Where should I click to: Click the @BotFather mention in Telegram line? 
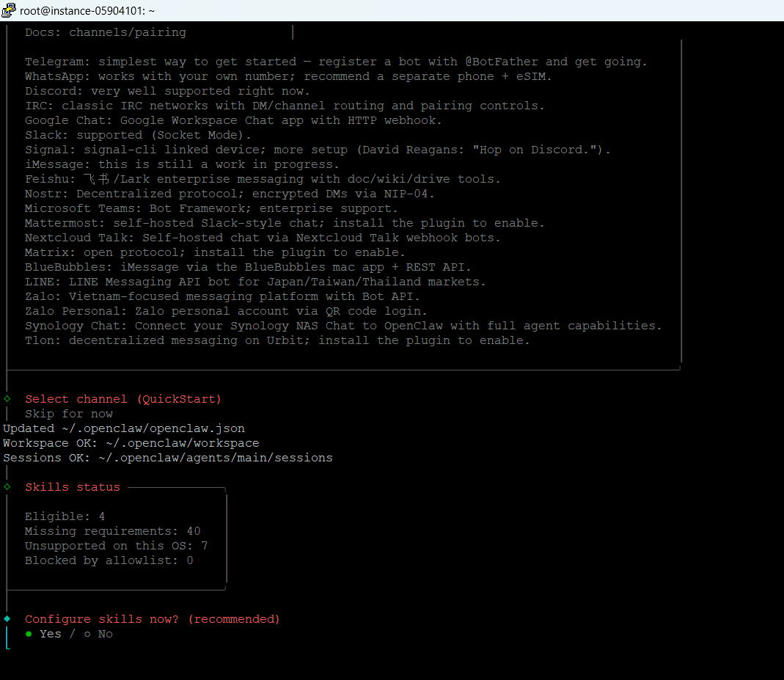[498, 62]
